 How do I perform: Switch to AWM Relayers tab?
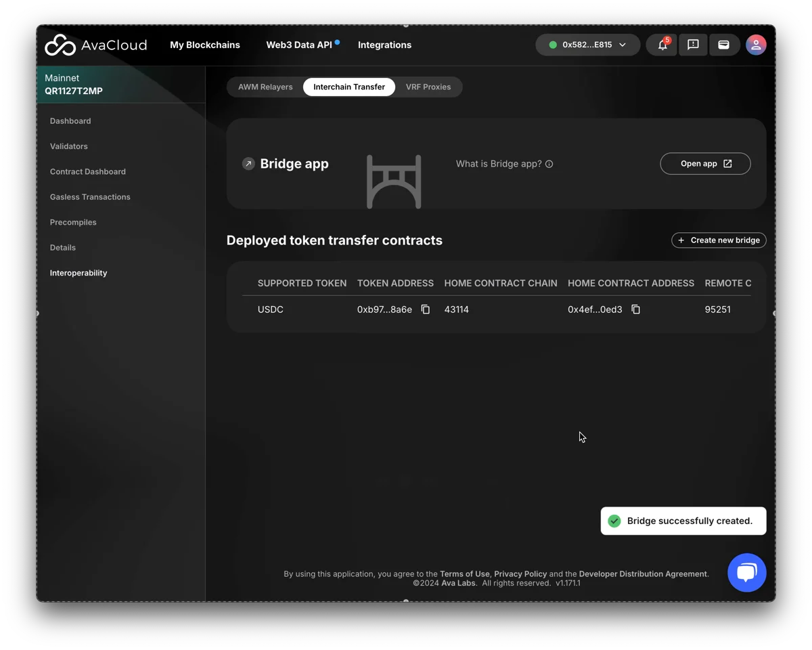tap(265, 87)
